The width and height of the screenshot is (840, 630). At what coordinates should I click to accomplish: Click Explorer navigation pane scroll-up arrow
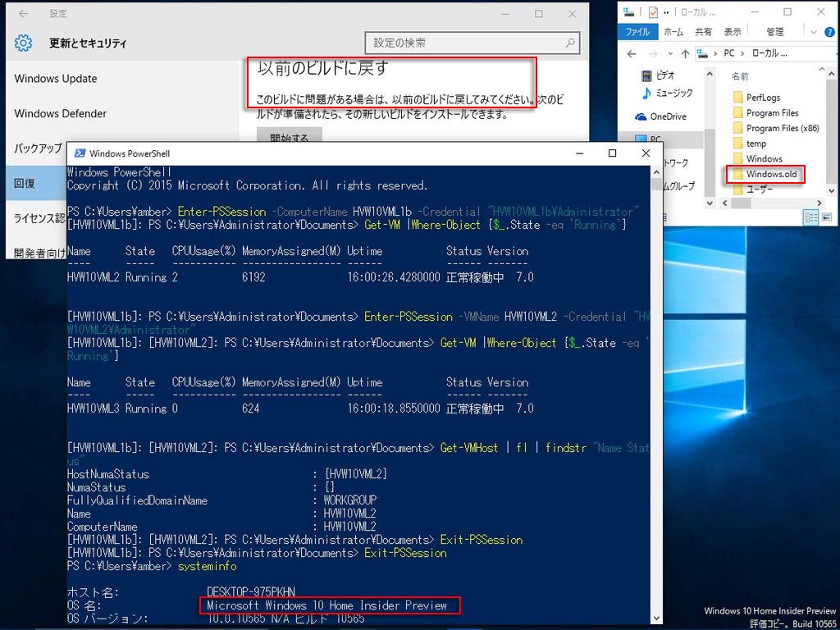tap(710, 73)
